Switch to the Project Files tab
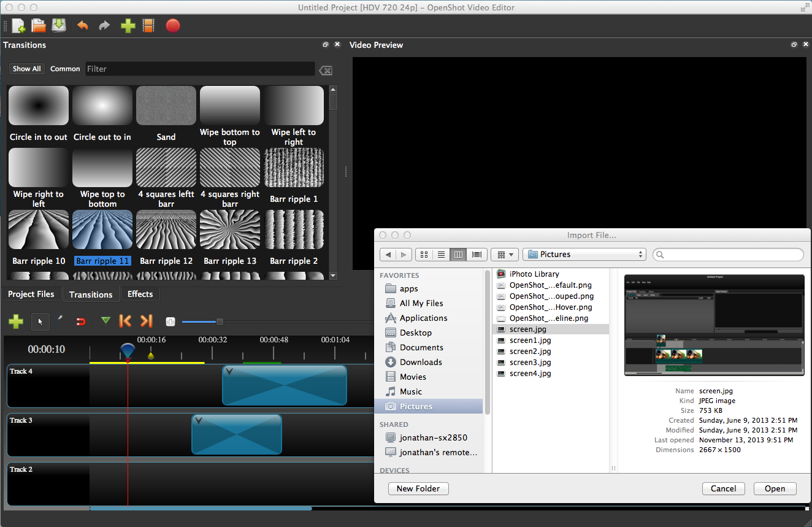This screenshot has width=812, height=527. click(x=31, y=294)
